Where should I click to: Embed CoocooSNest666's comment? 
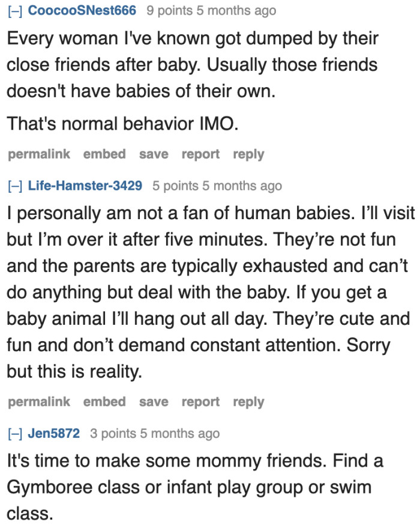tap(104, 154)
